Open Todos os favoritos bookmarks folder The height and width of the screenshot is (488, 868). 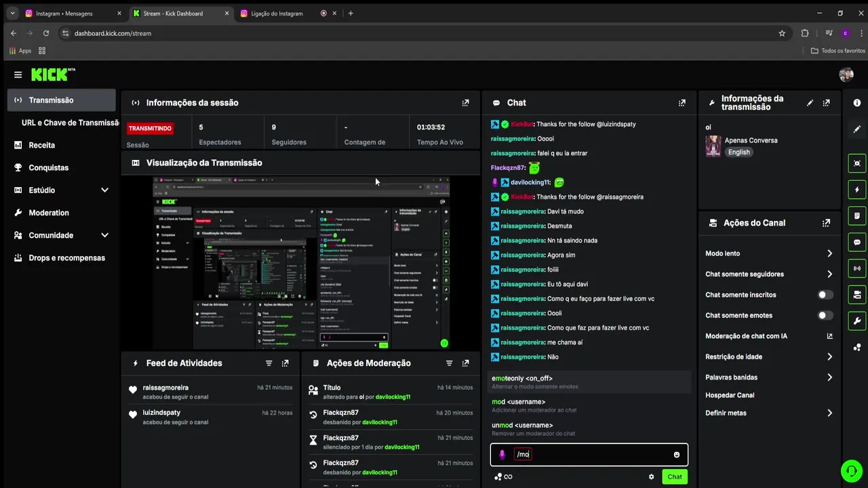click(838, 51)
